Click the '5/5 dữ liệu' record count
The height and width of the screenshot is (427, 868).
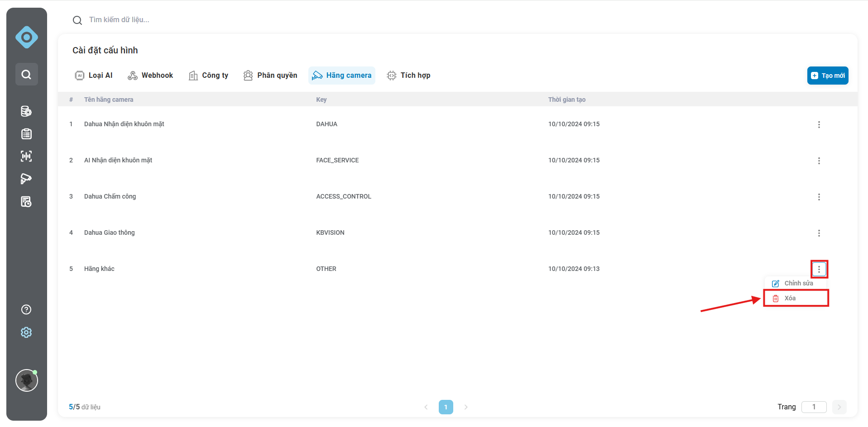pos(85,407)
